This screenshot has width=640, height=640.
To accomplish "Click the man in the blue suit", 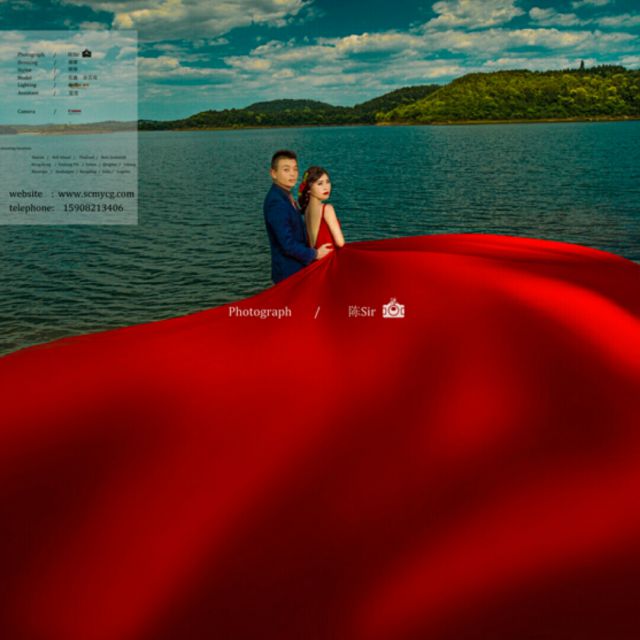I will click(285, 225).
